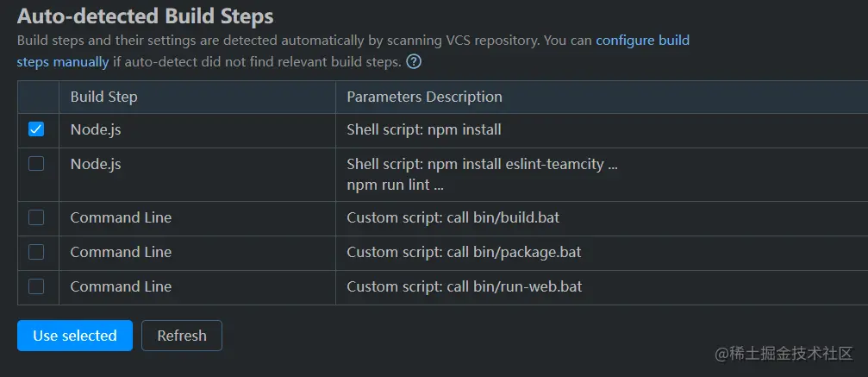Viewport: 868px width, 377px height.
Task: Click the Refresh button
Action: tap(182, 336)
